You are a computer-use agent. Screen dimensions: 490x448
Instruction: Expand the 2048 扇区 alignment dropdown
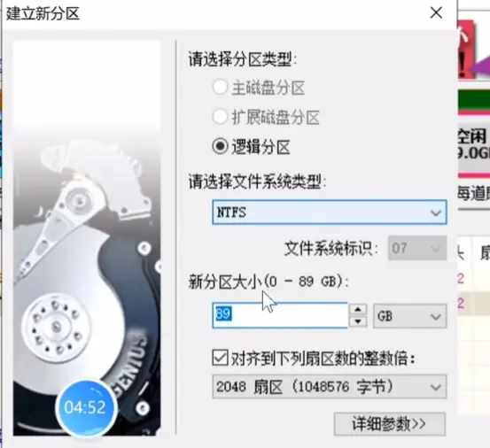point(330,387)
